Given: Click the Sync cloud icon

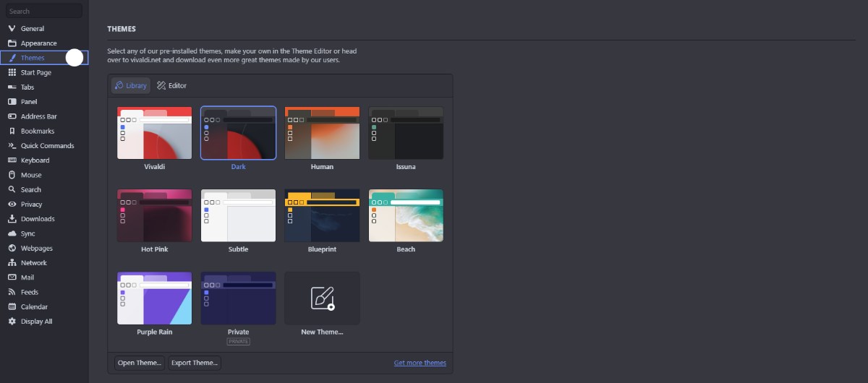Looking at the screenshot, I should [12, 233].
